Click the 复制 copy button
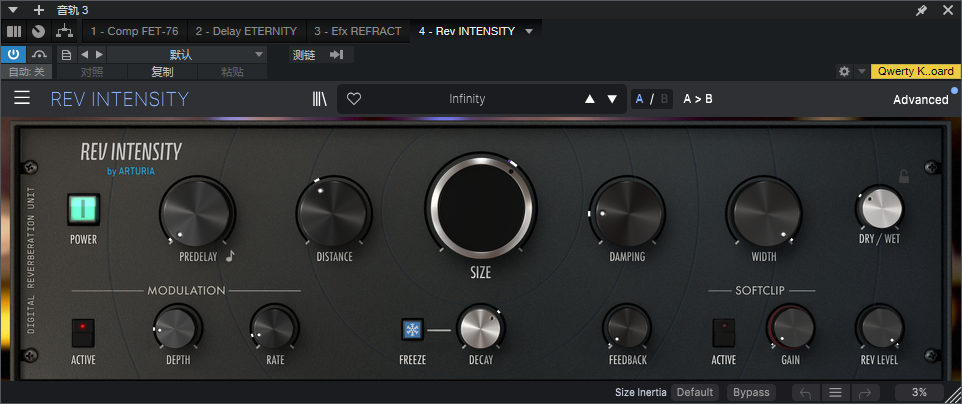962x404 pixels. pos(163,72)
